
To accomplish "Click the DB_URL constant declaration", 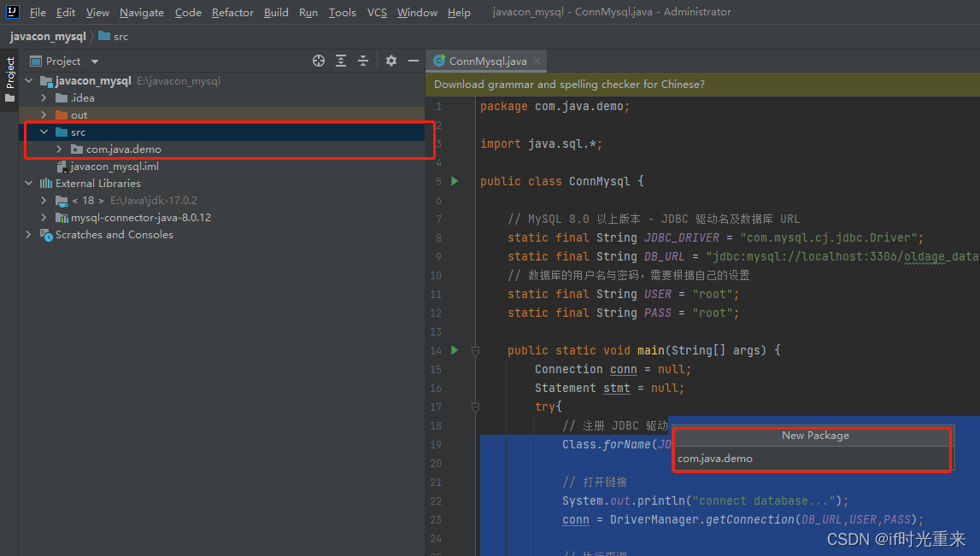I will pos(664,257).
